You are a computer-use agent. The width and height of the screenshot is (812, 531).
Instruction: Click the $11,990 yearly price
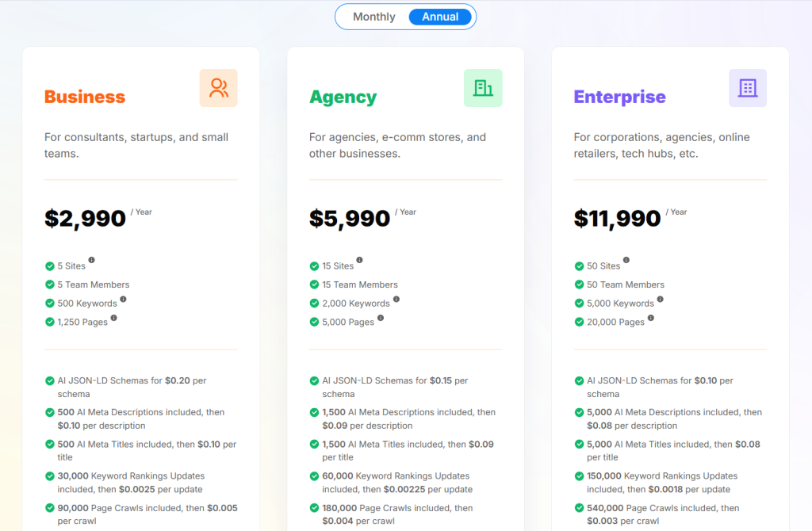coord(617,219)
